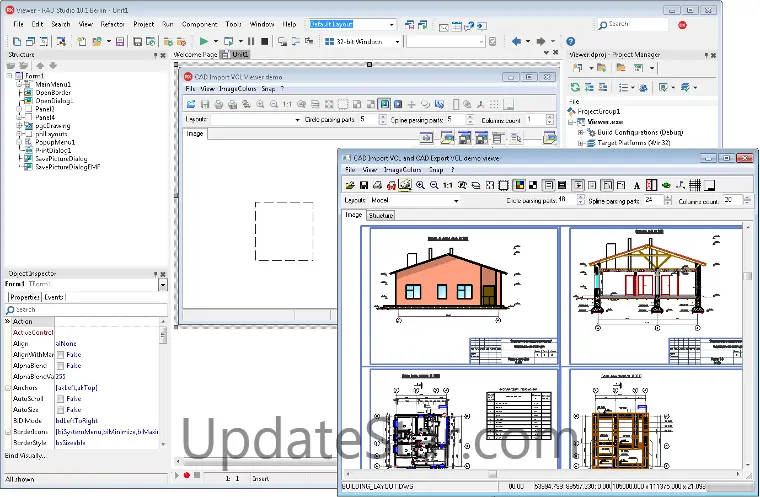Toggle the AutoSize checkbox in Object Inspector
The width and height of the screenshot is (760, 497).
click(60, 409)
